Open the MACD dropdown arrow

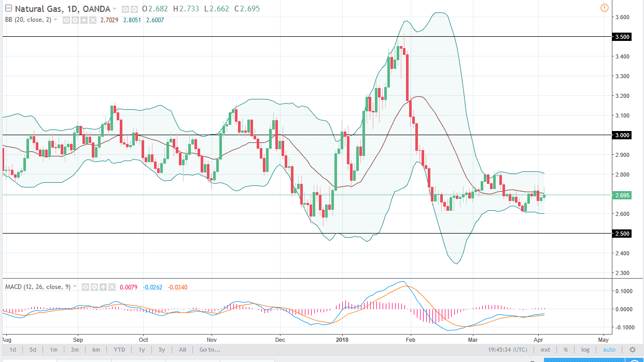(x=74, y=286)
